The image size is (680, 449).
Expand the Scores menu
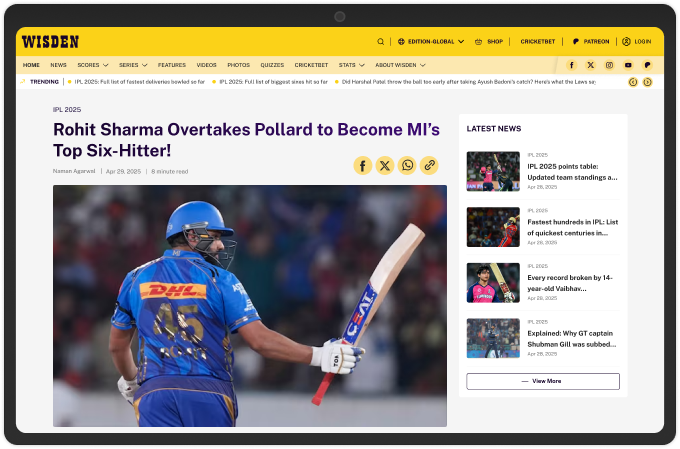(x=105, y=65)
